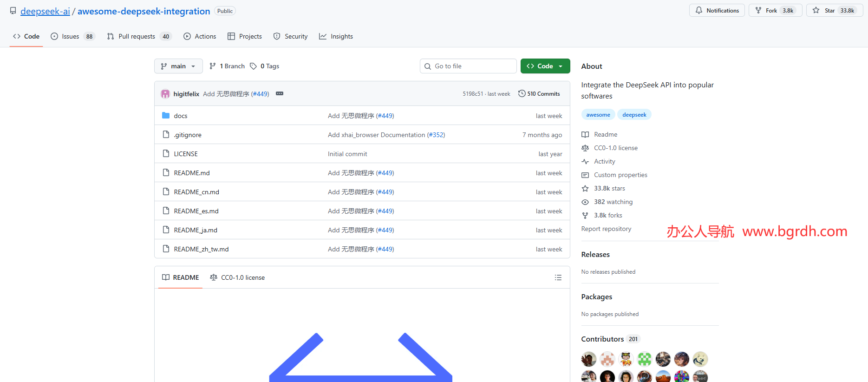Open the main branch dropdown
The width and height of the screenshot is (868, 382).
tap(178, 66)
